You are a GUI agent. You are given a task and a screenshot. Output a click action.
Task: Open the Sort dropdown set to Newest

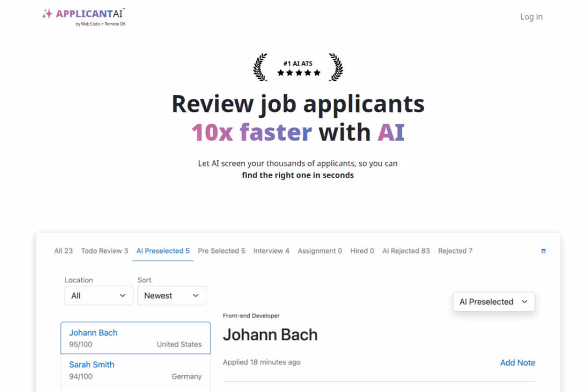(172, 295)
